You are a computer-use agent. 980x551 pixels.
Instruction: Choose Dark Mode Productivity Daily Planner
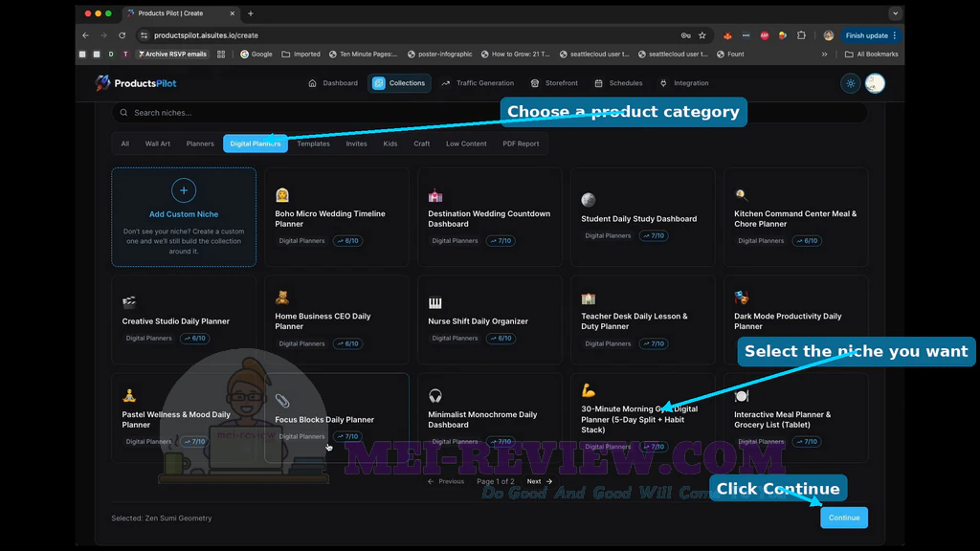tap(795, 320)
